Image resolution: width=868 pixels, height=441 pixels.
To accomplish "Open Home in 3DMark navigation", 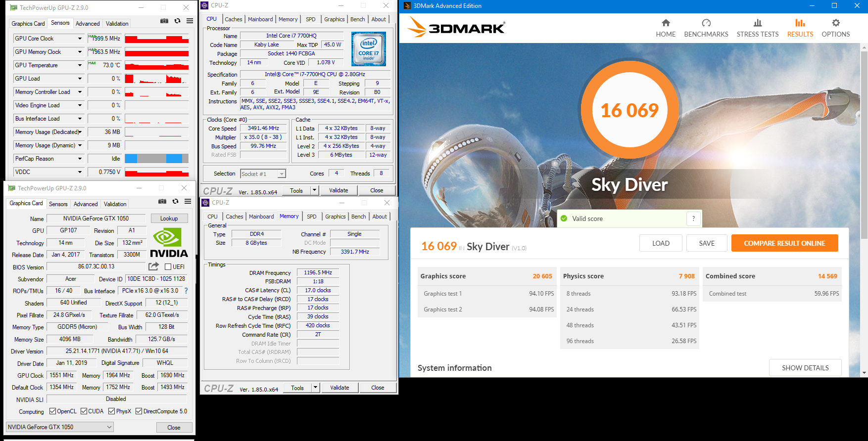I will (x=666, y=28).
